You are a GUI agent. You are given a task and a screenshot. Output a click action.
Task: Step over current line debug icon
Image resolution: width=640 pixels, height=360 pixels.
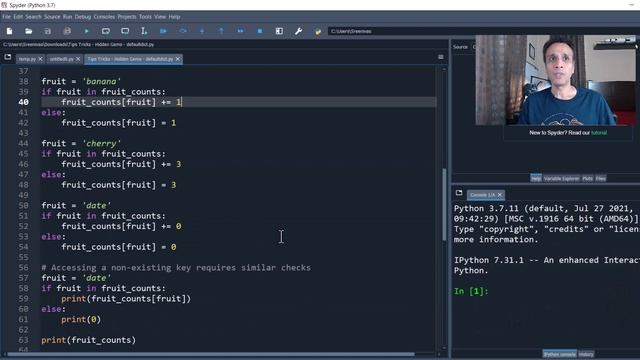183,31
